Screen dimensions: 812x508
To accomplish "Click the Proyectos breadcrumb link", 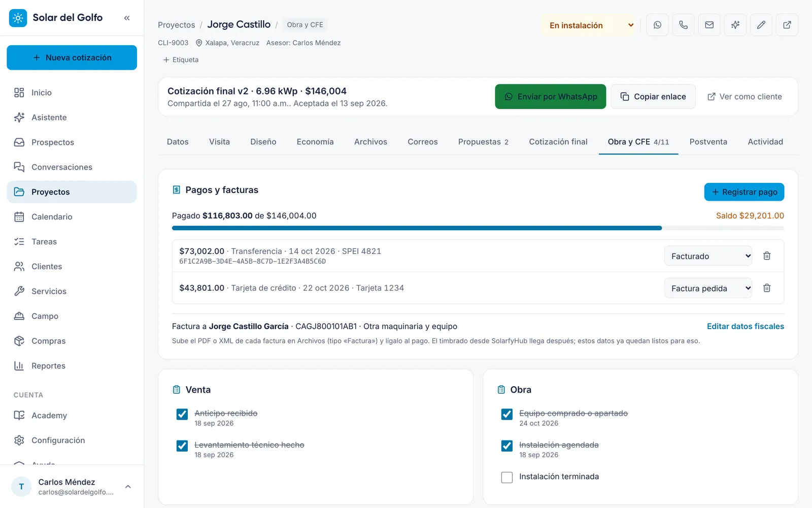I will click(x=176, y=25).
